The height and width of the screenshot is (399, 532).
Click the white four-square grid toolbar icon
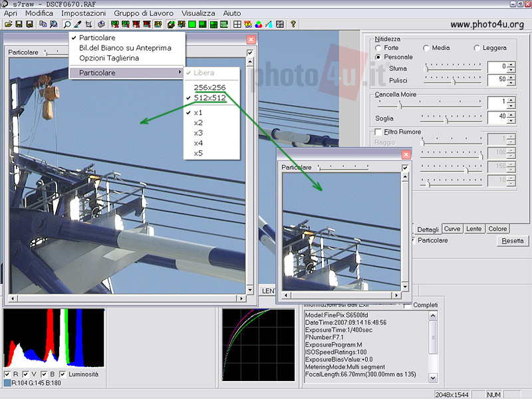coord(237,24)
